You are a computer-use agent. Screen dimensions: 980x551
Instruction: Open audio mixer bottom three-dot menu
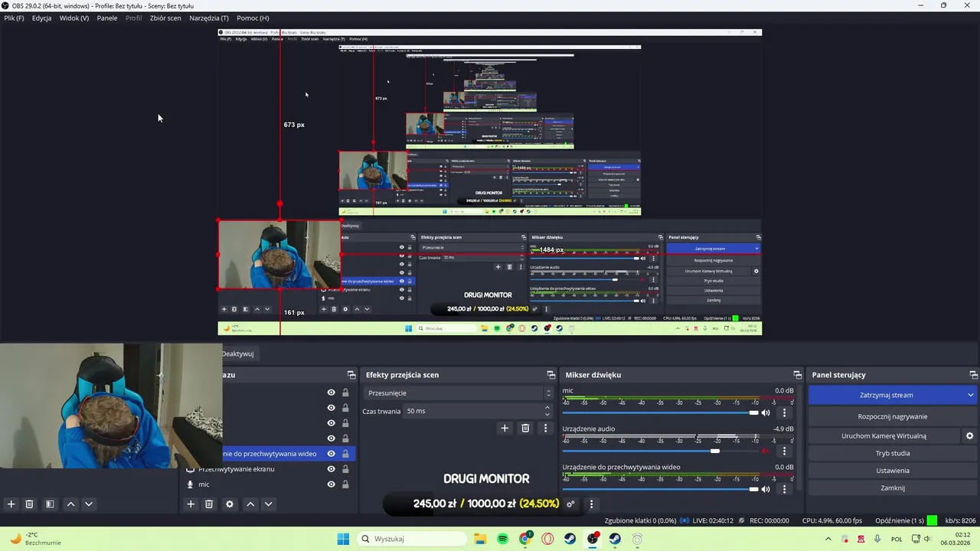(x=591, y=504)
